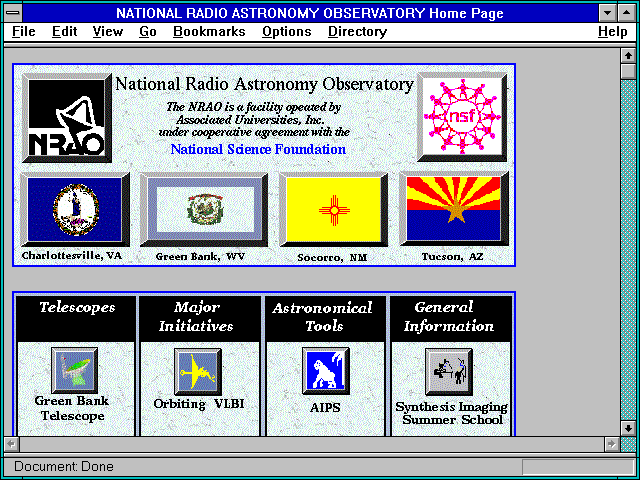640x480 pixels.
Task: Click the AIPS text label
Action: pyautogui.click(x=325, y=407)
